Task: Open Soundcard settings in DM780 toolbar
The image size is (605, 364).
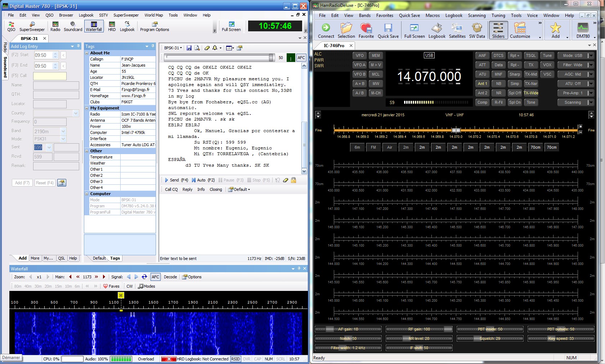Action: tap(73, 27)
